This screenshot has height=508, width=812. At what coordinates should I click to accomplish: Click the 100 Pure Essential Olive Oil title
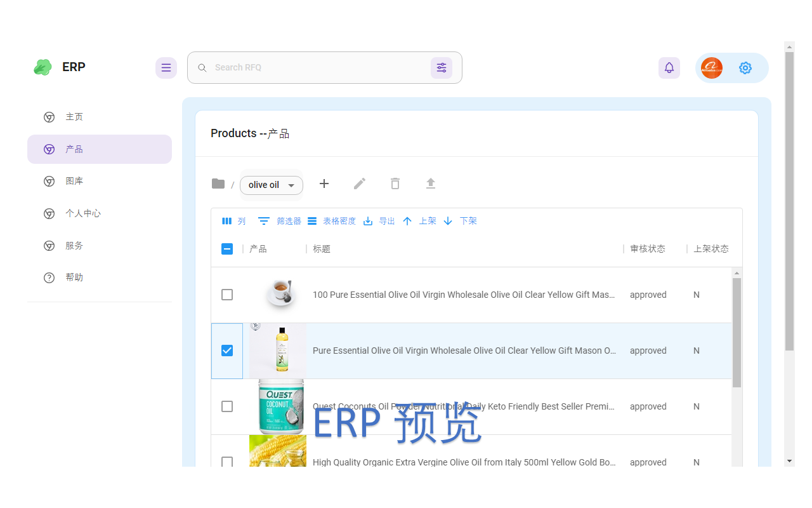click(x=464, y=295)
